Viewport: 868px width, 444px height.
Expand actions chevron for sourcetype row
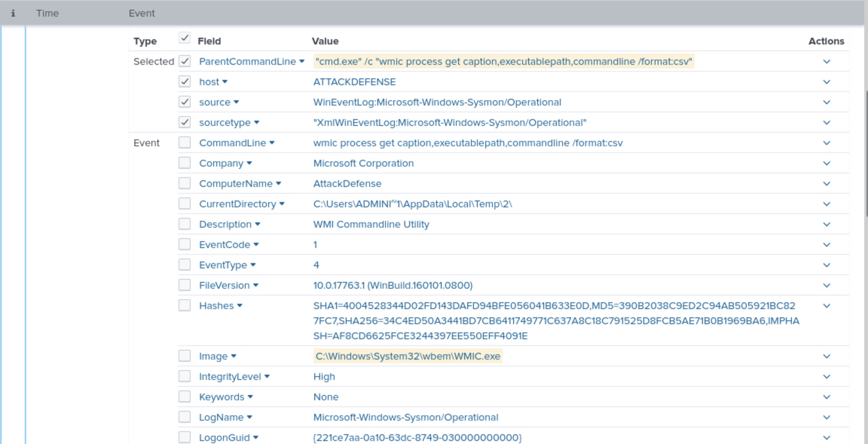pyautogui.click(x=827, y=122)
